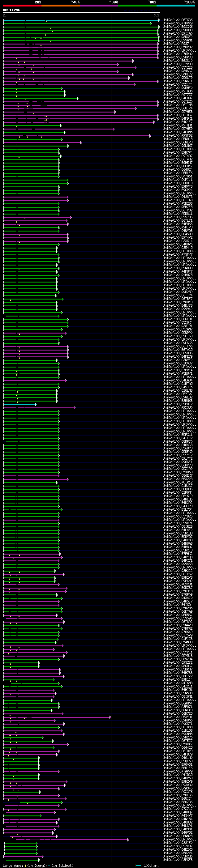Click hit label UniRef100_Q0DHF0
The height and width of the screenshot is (868, 198).
pos(178,88)
